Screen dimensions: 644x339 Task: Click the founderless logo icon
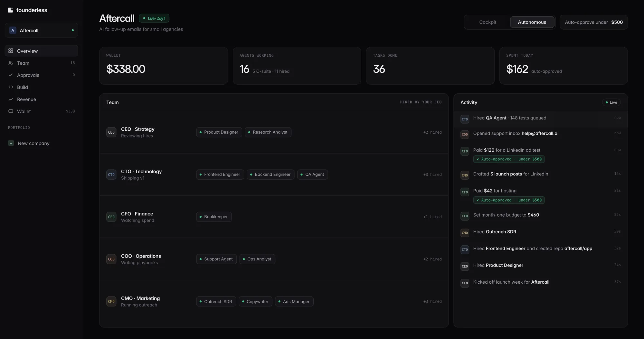point(10,10)
